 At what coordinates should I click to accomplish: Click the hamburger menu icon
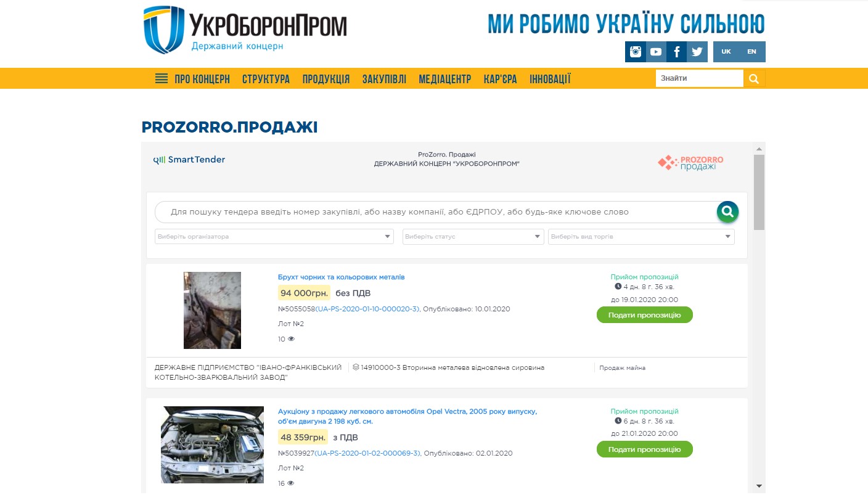point(162,79)
